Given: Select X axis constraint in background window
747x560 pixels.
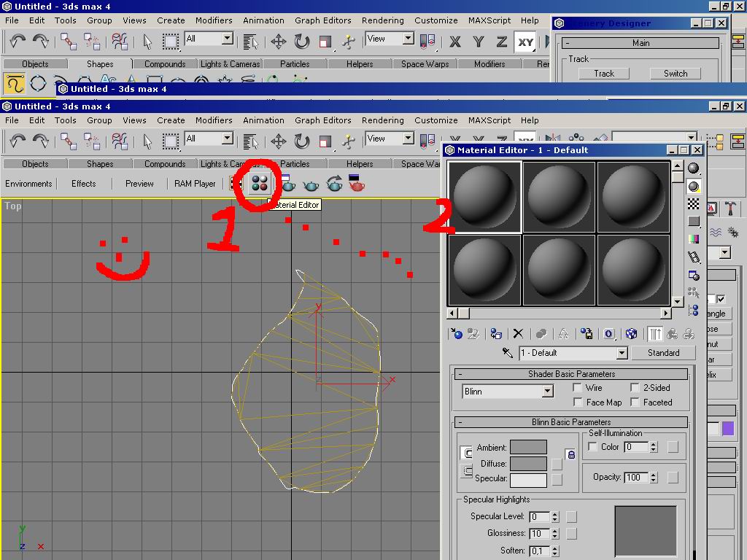Looking at the screenshot, I should click(x=455, y=42).
